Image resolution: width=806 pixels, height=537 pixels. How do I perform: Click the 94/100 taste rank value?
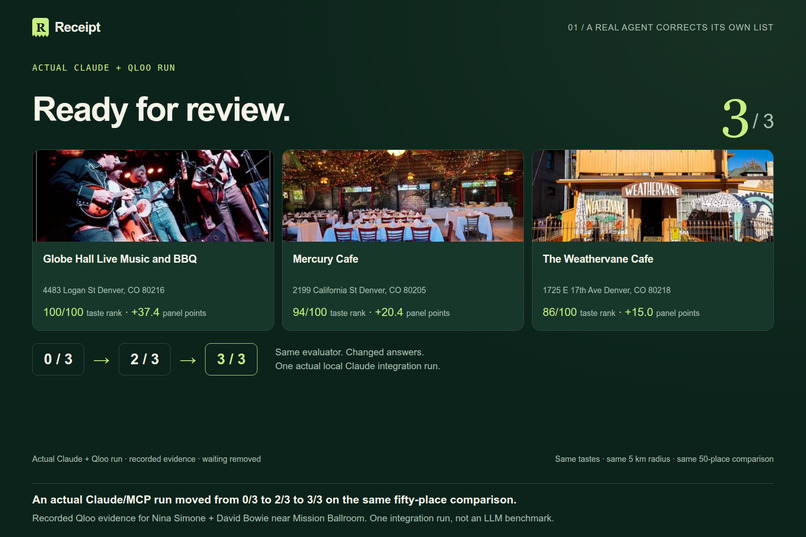[309, 312]
